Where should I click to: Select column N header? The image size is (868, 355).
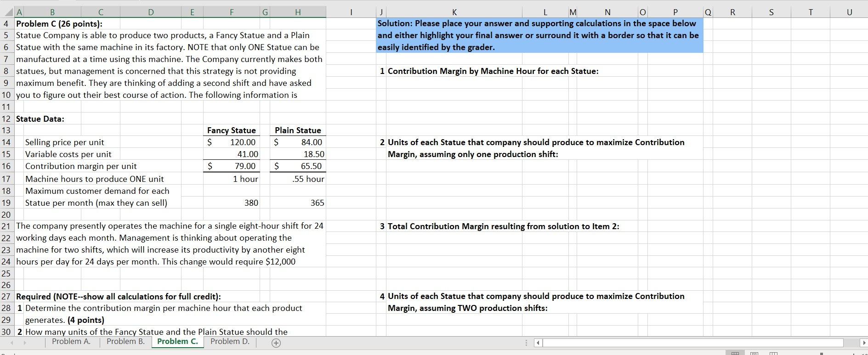click(607, 13)
